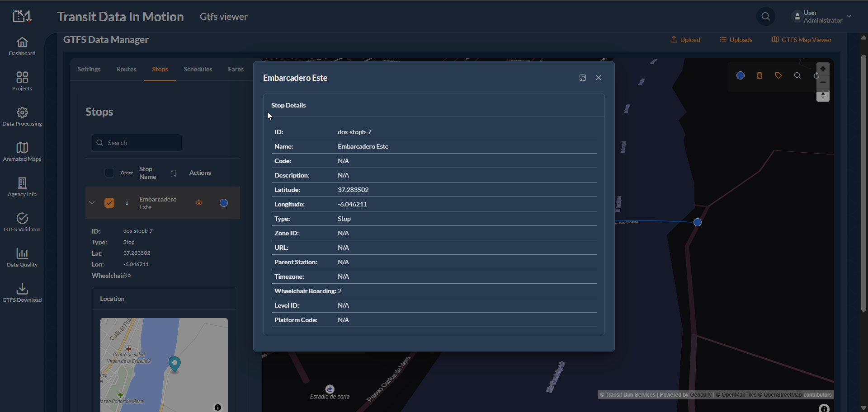Sort stops using the Stop Name arrows
Image resolution: width=868 pixels, height=412 pixels.
click(174, 173)
